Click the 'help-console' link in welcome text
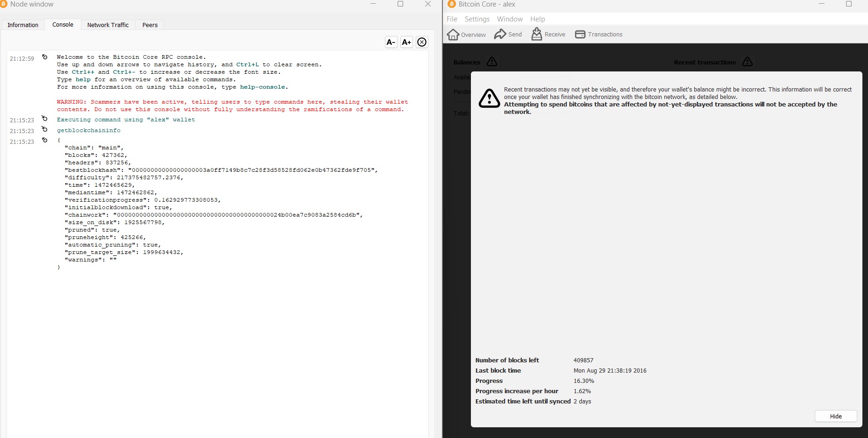The image size is (868, 438). 263,87
